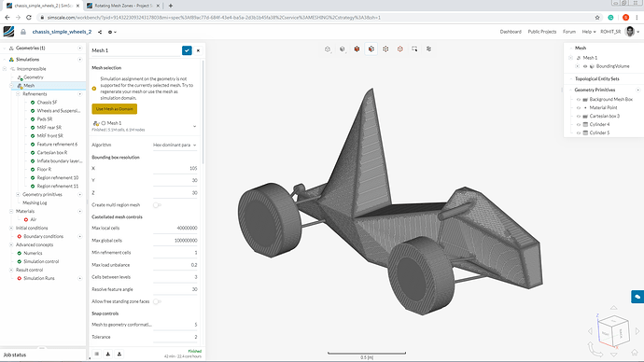Open Simulations add options button

coord(79,60)
